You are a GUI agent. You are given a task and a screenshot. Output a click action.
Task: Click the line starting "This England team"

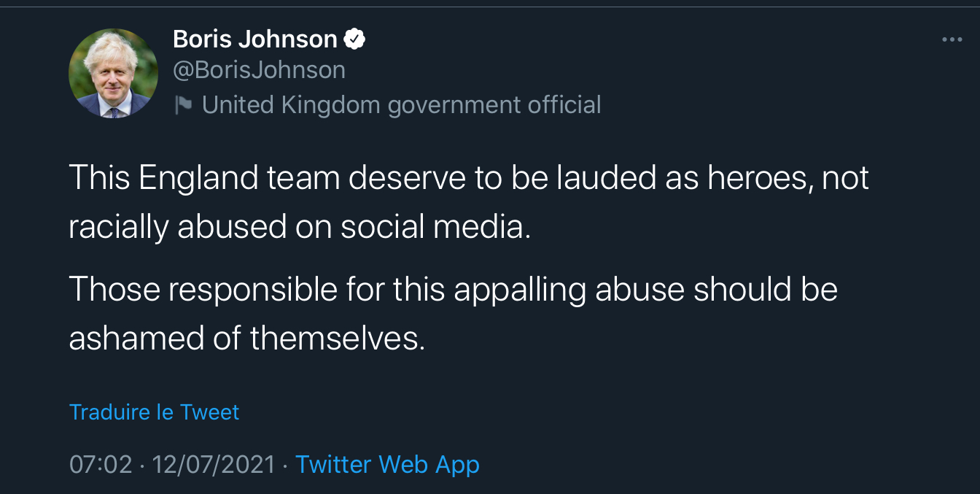tap(468, 178)
